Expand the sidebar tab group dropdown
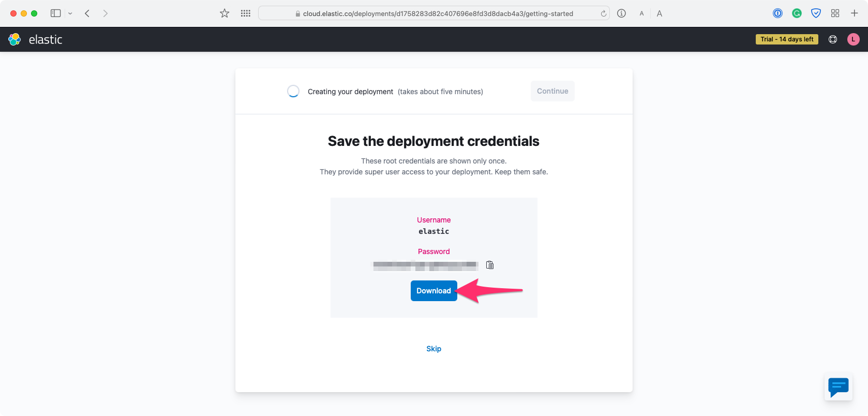868x416 pixels. 70,13
